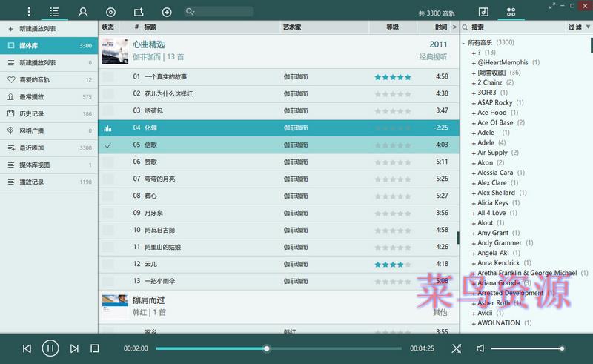Open 最常播放 in the sidebar
The height and width of the screenshot is (364, 593).
coord(49,96)
